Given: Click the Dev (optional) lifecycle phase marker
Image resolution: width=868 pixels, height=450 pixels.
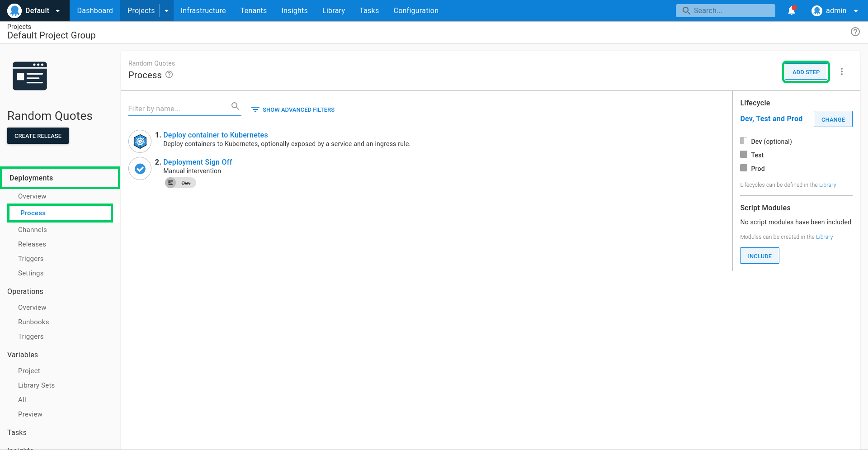Looking at the screenshot, I should click(x=744, y=141).
